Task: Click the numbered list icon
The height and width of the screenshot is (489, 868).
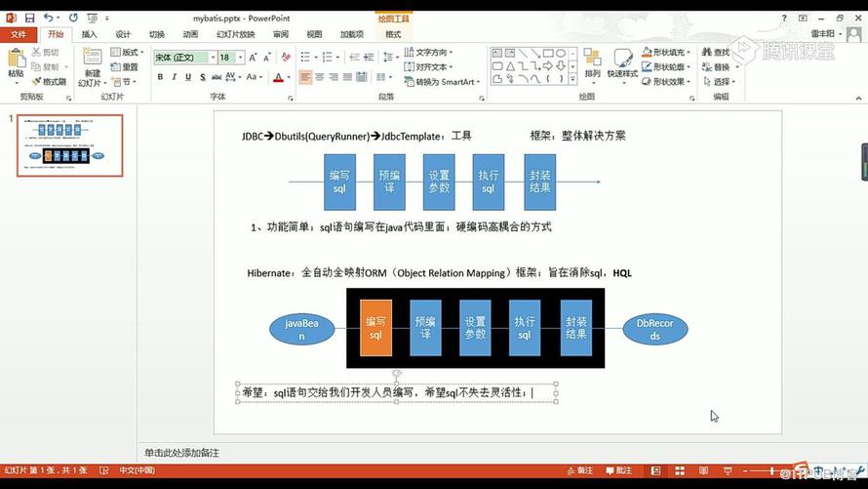Action: (327, 57)
